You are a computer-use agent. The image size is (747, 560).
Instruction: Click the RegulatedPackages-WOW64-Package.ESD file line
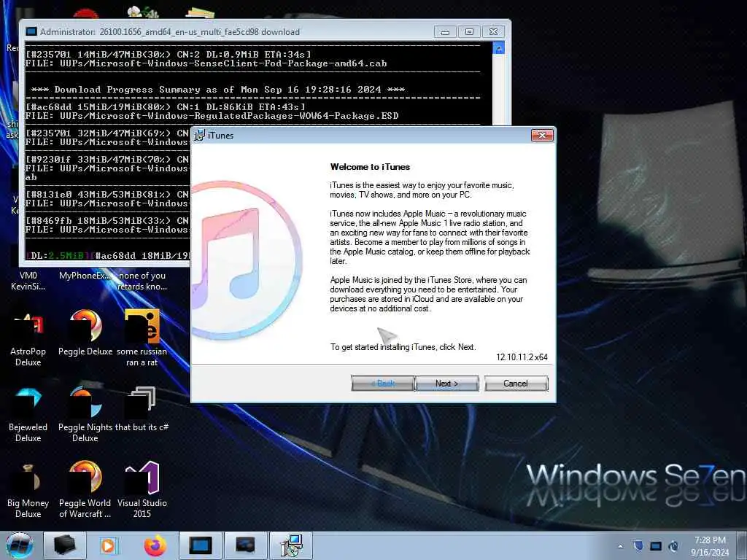coord(212,116)
